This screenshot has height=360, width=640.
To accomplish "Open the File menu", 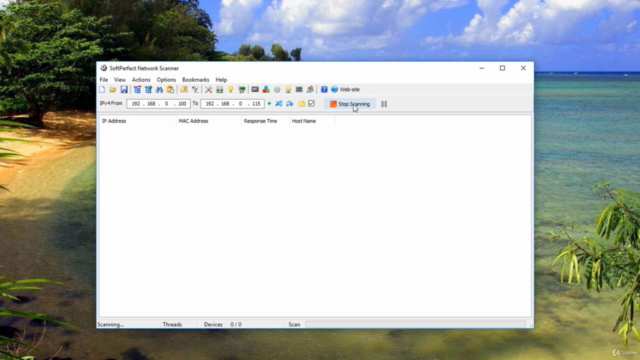I will [104, 80].
